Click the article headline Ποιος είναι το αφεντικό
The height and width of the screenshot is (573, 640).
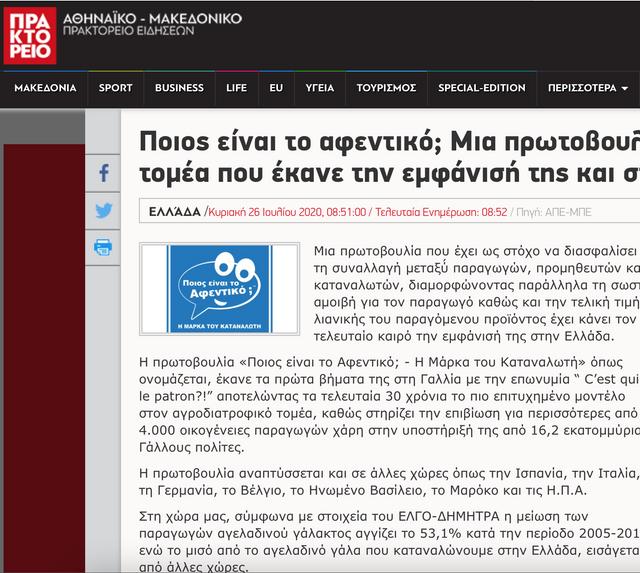[x=389, y=158]
